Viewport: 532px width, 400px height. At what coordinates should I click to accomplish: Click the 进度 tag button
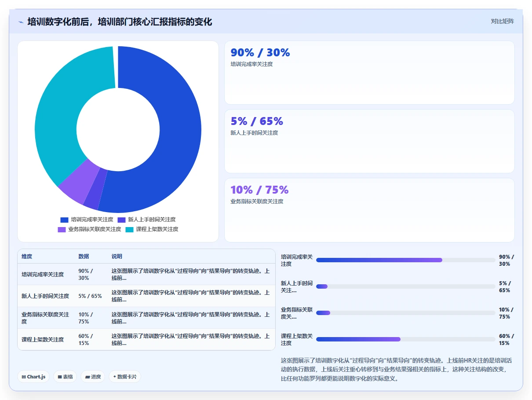(x=93, y=377)
